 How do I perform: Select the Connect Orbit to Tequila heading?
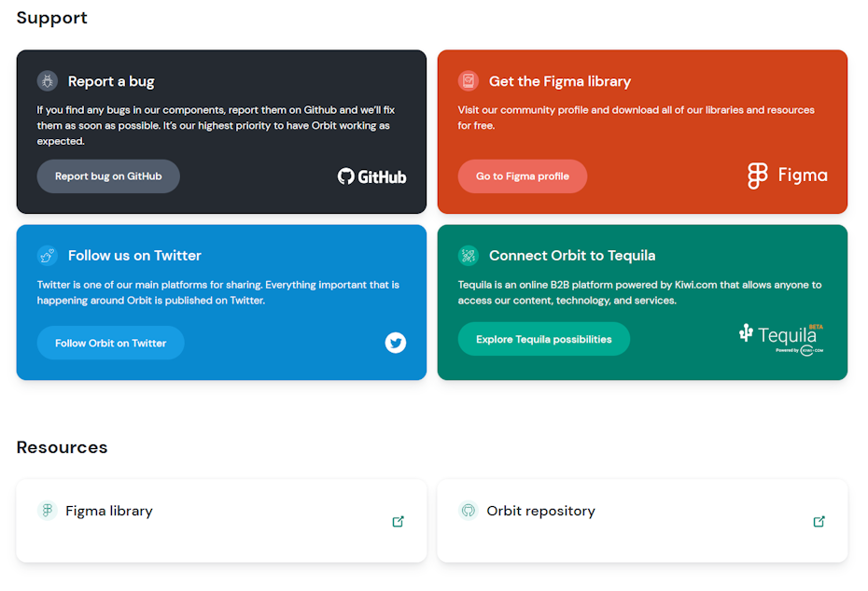(x=572, y=255)
